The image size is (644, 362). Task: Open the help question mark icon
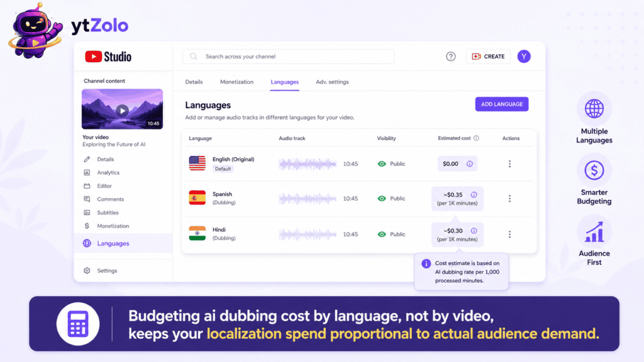450,57
